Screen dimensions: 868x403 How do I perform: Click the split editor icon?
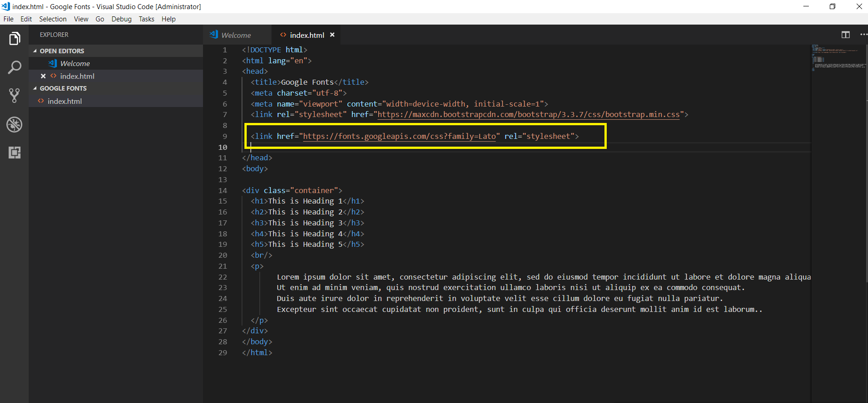tap(846, 35)
